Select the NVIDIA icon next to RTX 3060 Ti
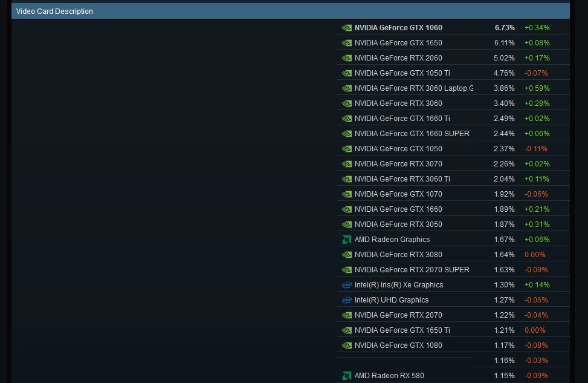This screenshot has width=588, height=383. point(347,179)
